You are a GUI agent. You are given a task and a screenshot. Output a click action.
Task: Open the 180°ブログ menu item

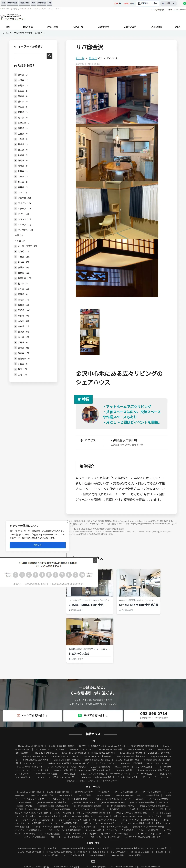point(130,27)
